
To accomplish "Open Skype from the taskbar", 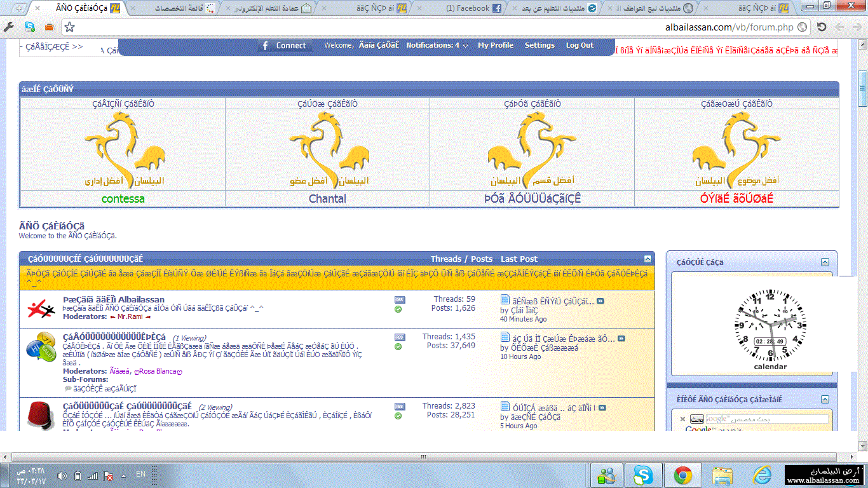I will [x=643, y=475].
